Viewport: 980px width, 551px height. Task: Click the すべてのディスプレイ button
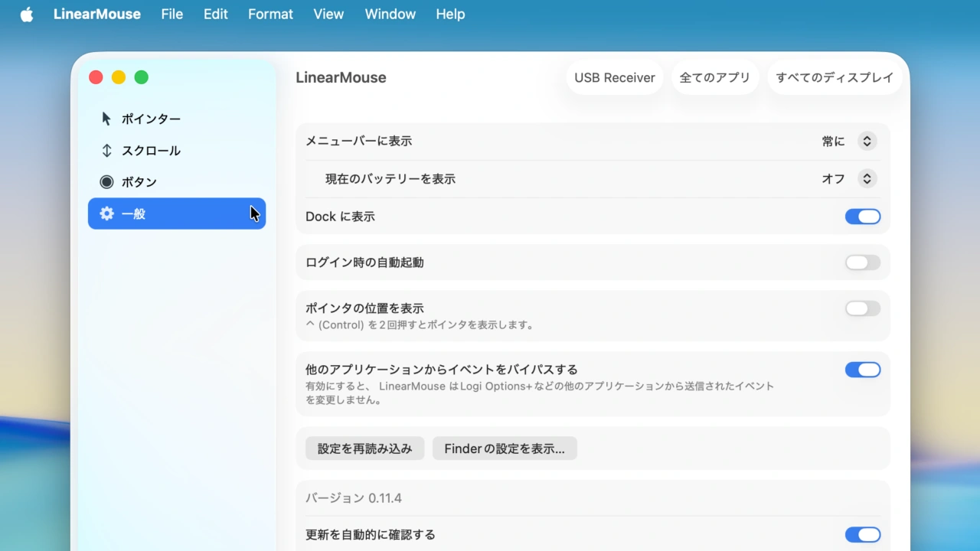(835, 77)
